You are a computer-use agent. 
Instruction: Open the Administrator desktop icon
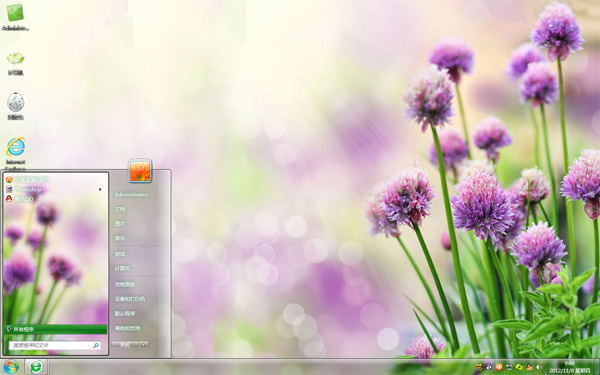click(x=15, y=16)
